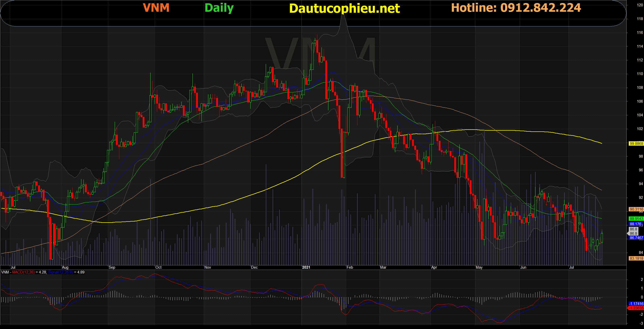Click the 2021 year marker on time axis
This screenshot has width=644, height=329.
tap(306, 267)
